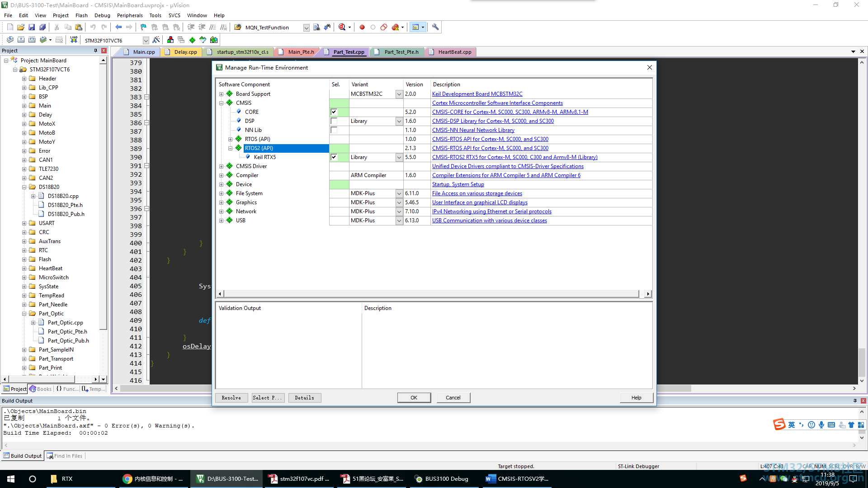
Task: Collapse the DS18B20 project folder
Action: [x=24, y=187]
